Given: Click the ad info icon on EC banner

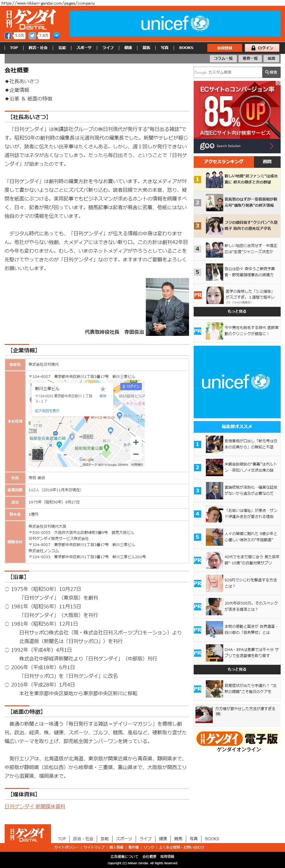Looking at the screenshot, I should [x=278, y=83].
